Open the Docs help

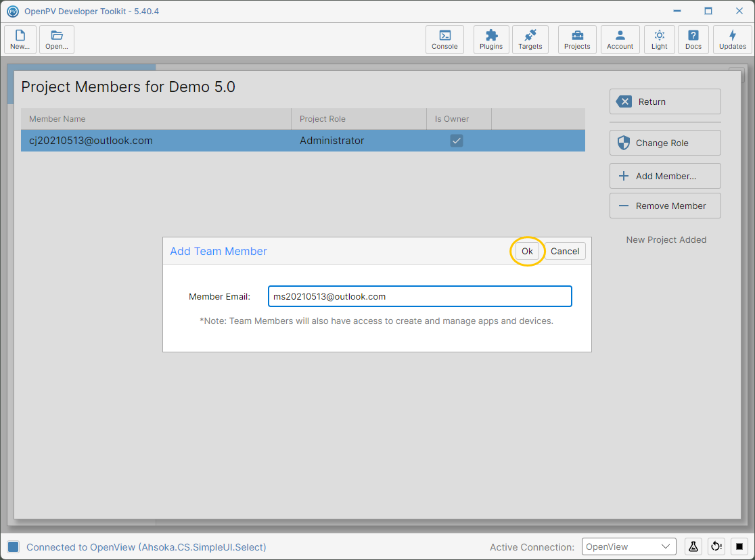point(693,39)
